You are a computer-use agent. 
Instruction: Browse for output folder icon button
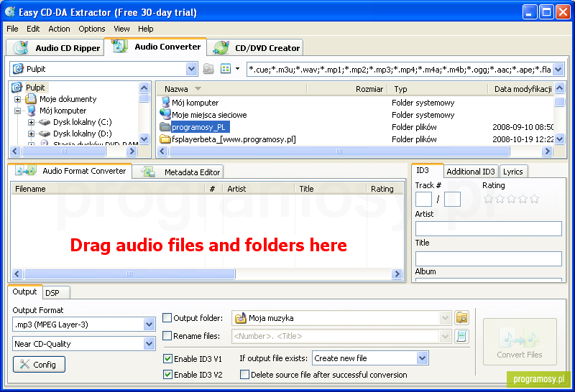[x=461, y=317]
